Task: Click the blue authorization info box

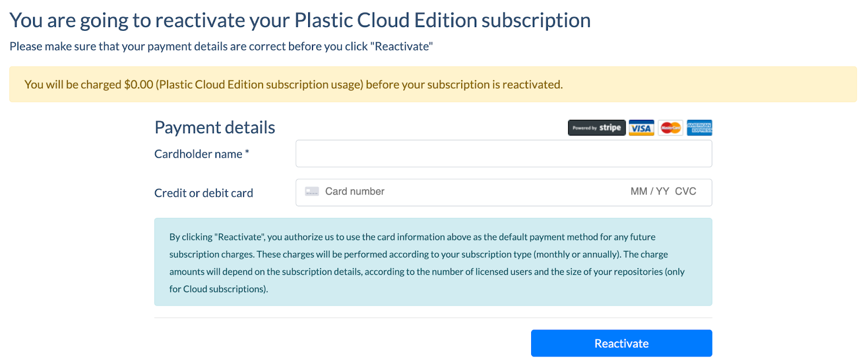Action: (433, 262)
